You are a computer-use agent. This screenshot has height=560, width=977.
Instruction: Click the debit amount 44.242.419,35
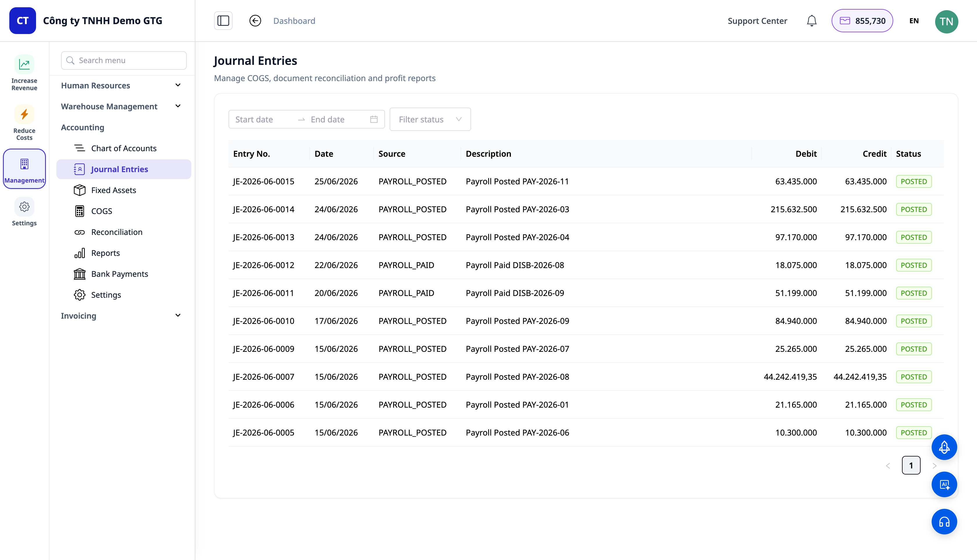(x=790, y=377)
